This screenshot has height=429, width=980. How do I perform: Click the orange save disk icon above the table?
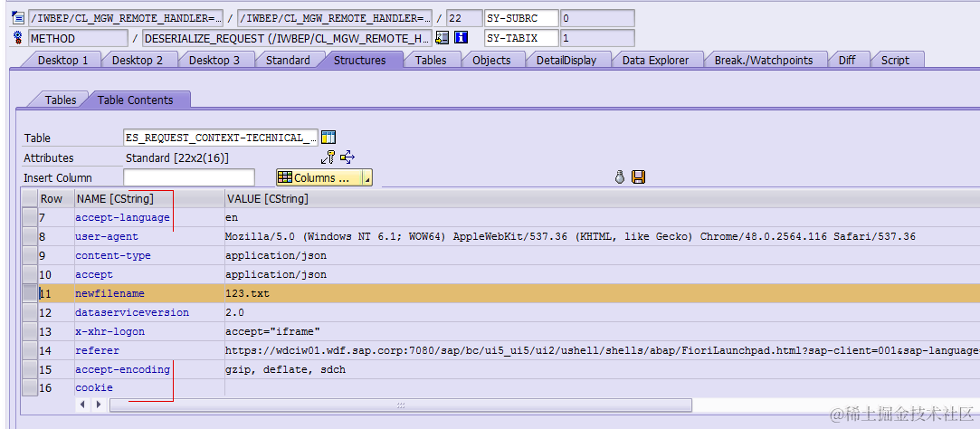click(x=638, y=177)
